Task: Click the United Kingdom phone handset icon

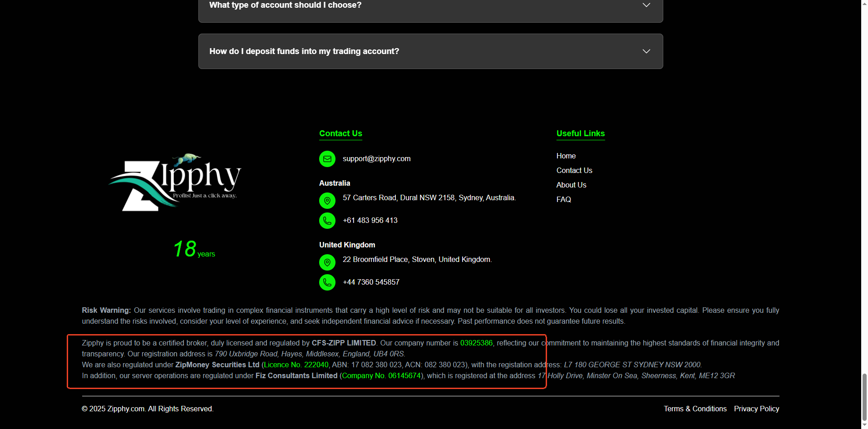Action: (327, 282)
